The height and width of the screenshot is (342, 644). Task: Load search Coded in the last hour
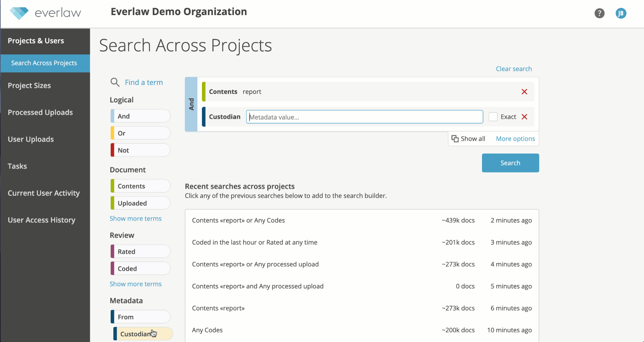point(255,242)
